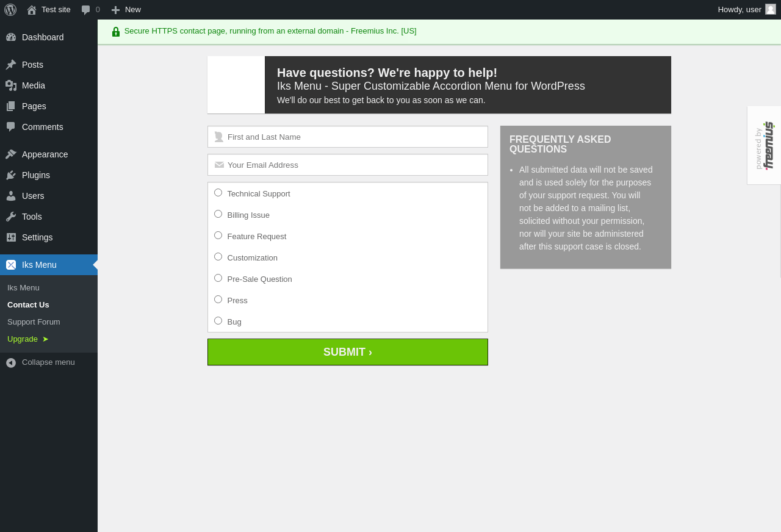Screen dimensions: 781x532
Task: Open the Appearance menu label
Action: [x=45, y=154]
